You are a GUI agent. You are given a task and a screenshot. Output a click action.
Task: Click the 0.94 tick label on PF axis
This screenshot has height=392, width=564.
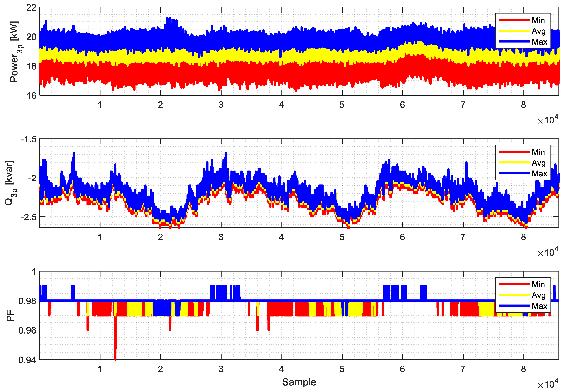[27, 360]
